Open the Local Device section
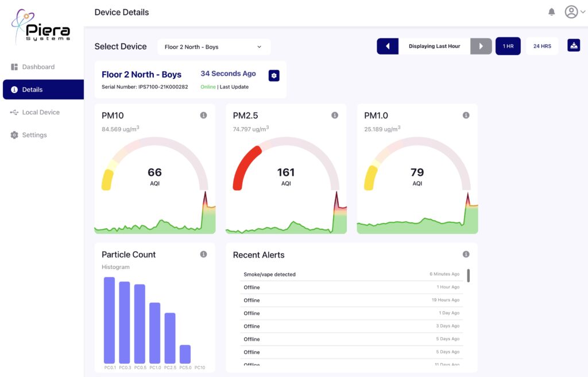The image size is (588, 377). coord(40,112)
